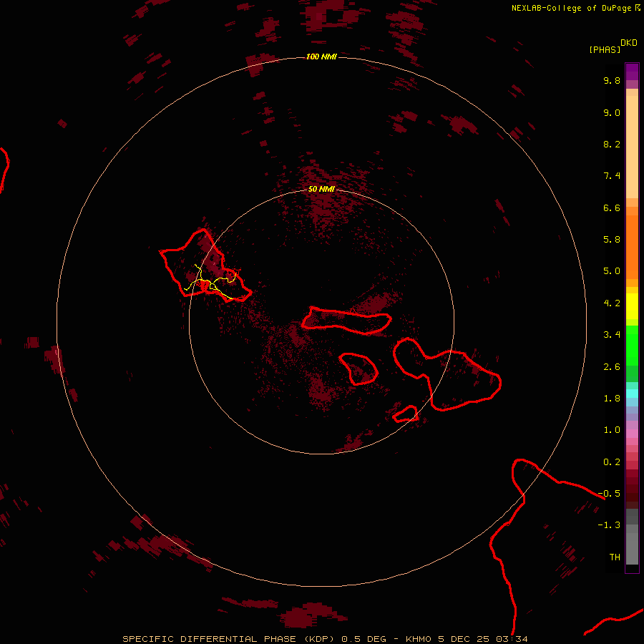Click the 8.2 legend value

[x=612, y=144]
